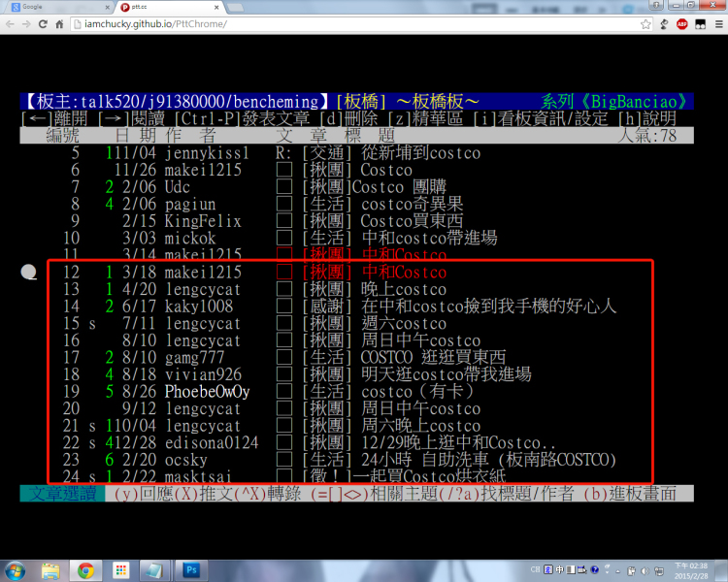
Task: Open File Explorer from the taskbar
Action: [x=50, y=570]
